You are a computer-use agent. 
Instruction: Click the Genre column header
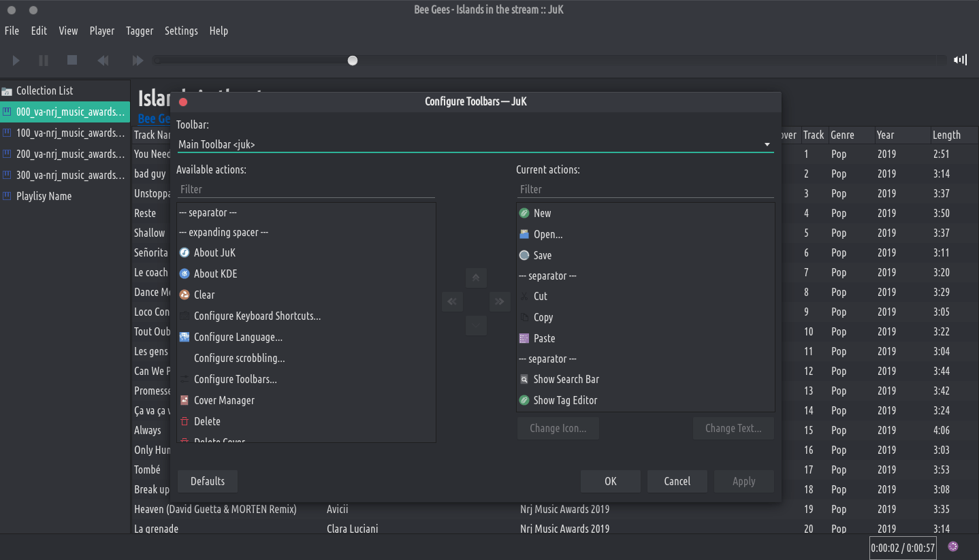(850, 135)
